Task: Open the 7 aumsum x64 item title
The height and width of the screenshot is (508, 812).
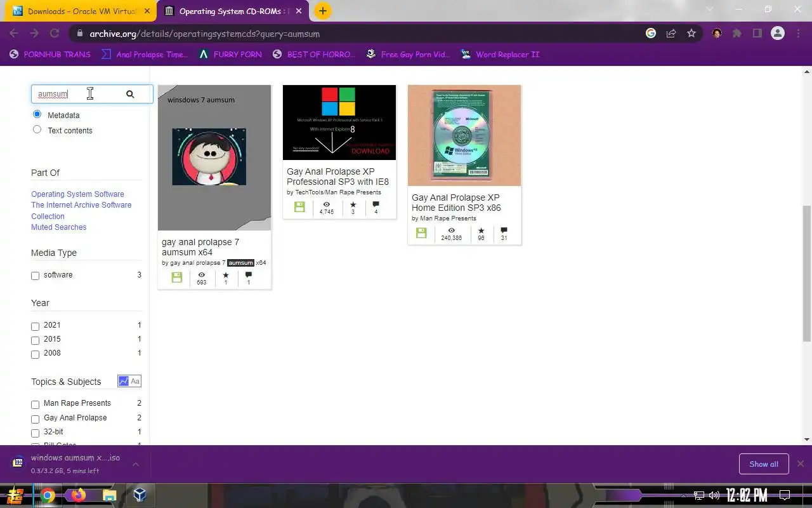Action: [200, 247]
